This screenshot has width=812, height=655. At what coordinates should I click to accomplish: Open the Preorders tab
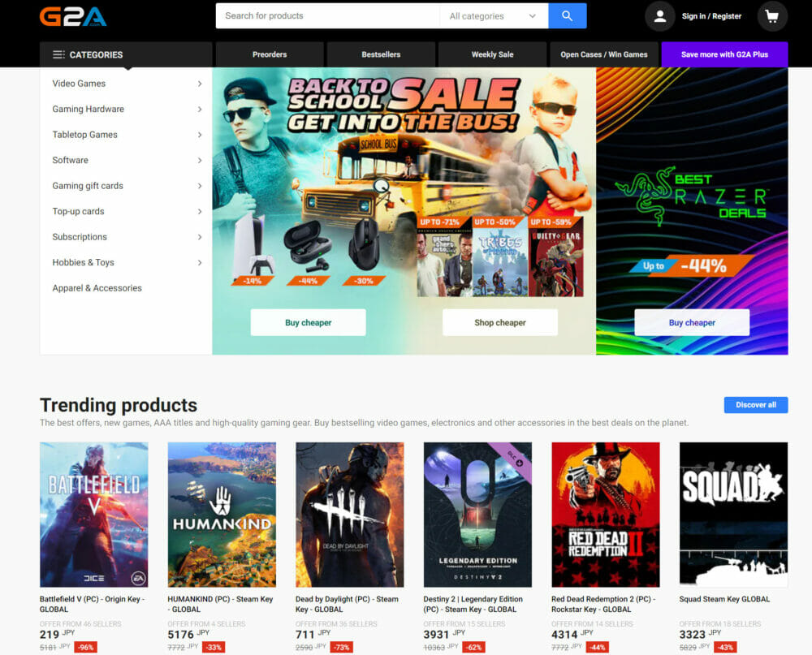click(x=270, y=54)
